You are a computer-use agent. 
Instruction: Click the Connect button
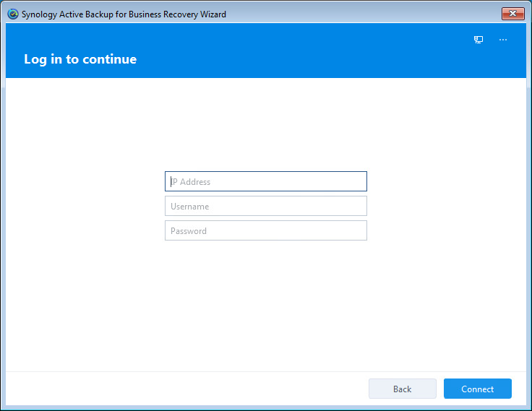tap(477, 389)
